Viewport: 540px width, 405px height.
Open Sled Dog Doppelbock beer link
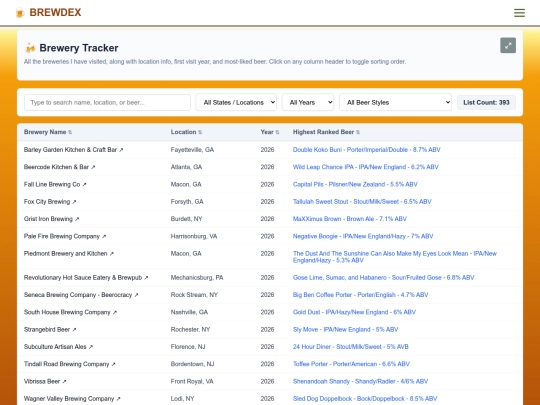pos(365,398)
